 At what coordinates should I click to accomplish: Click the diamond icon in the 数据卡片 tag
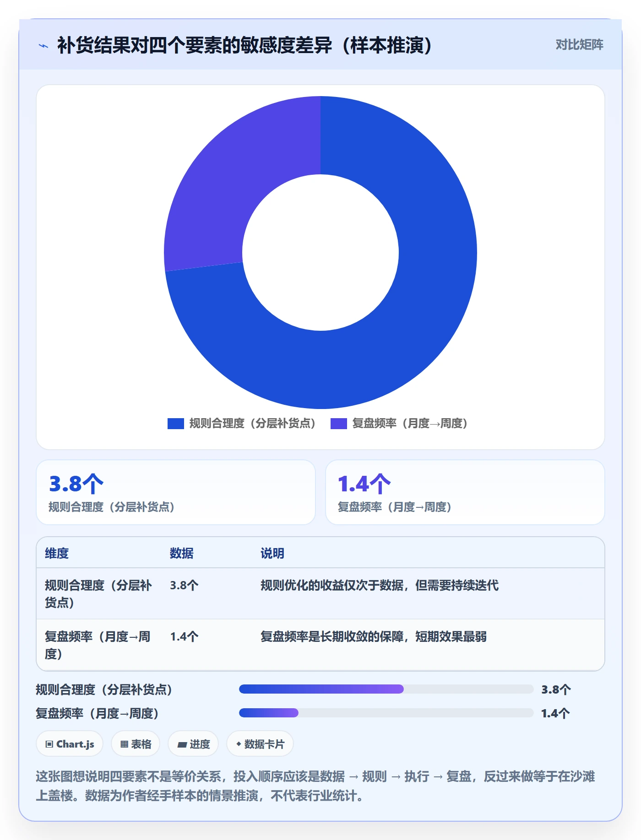click(x=239, y=744)
